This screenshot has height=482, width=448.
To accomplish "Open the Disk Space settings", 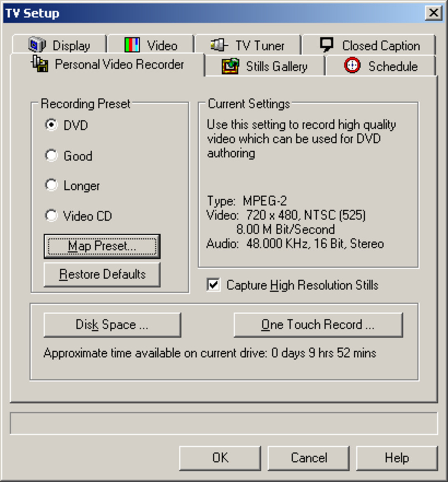I will pos(112,325).
